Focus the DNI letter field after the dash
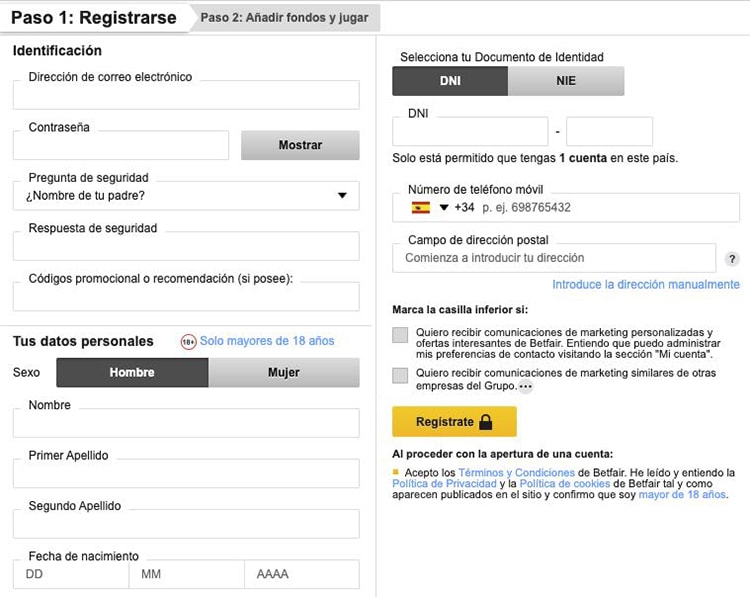 click(x=609, y=132)
